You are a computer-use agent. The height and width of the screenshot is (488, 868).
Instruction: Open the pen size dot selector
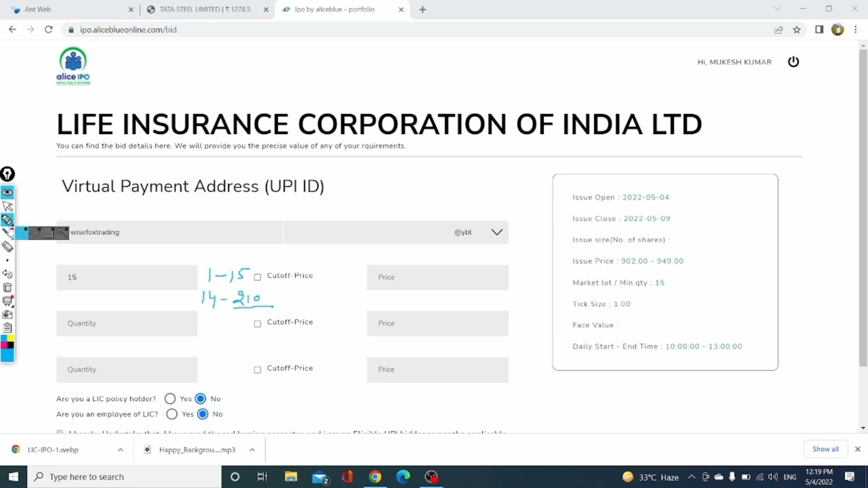7,260
